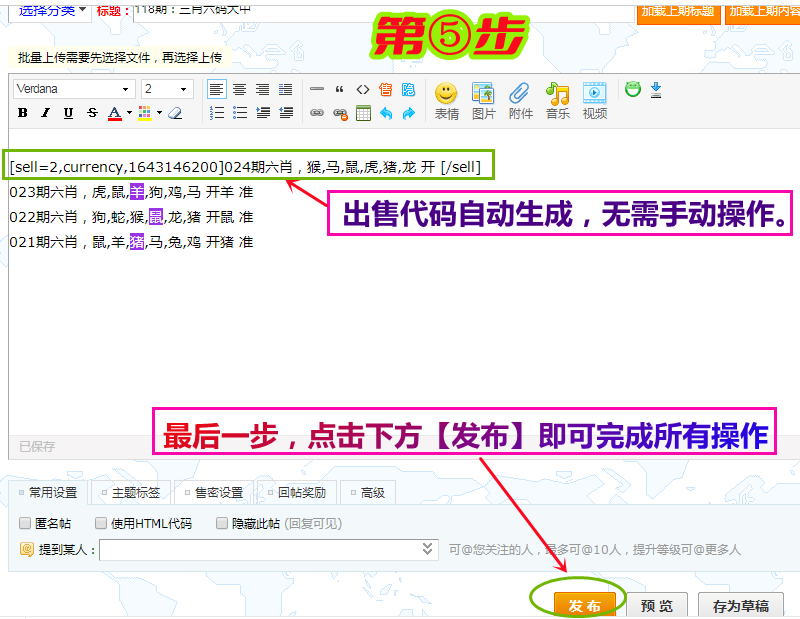Open the 附件 attachment paperclip icon
This screenshot has height=619, width=800.
(520, 100)
